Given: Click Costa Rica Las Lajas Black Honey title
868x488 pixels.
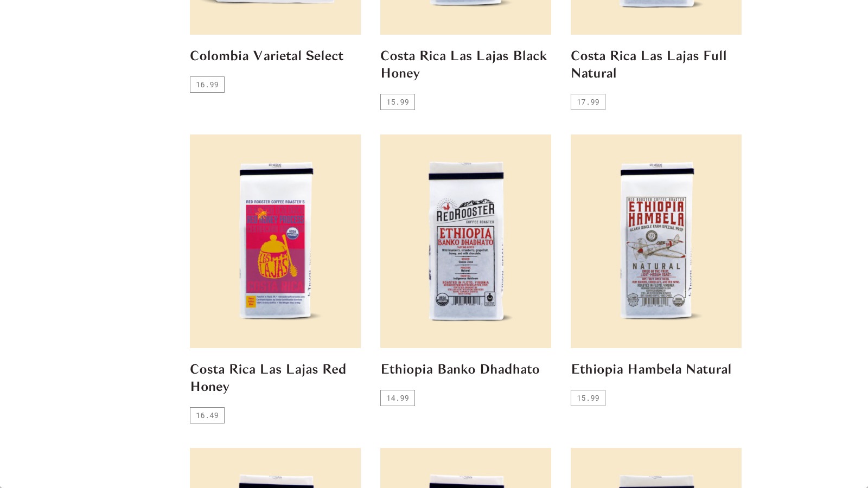Looking at the screenshot, I should click(x=464, y=65).
